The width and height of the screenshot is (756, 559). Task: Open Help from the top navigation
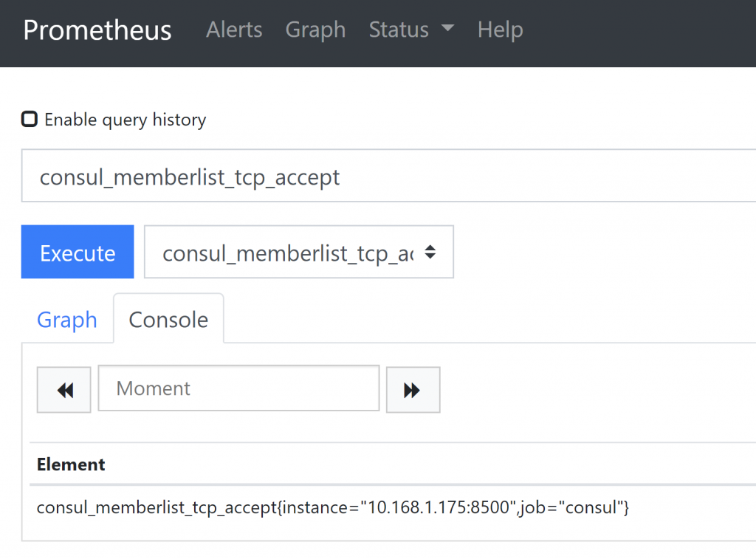(500, 30)
